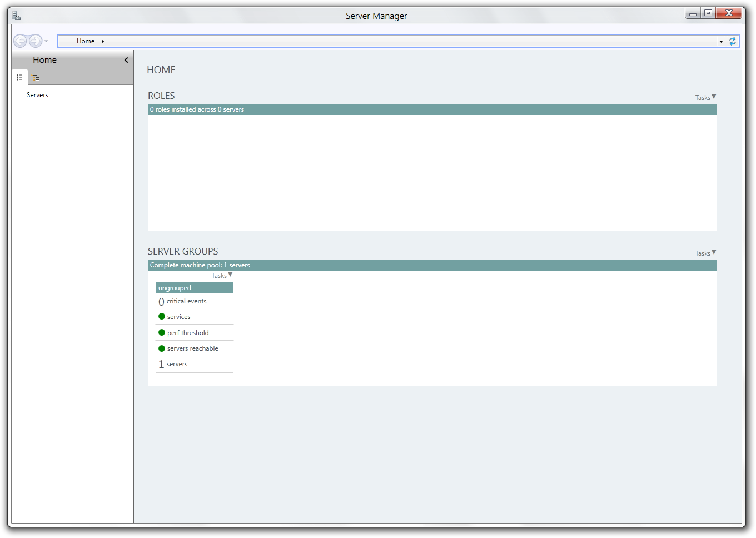Close the Server Manager window
Viewport: 756px width, 538px height.
tap(729, 13)
